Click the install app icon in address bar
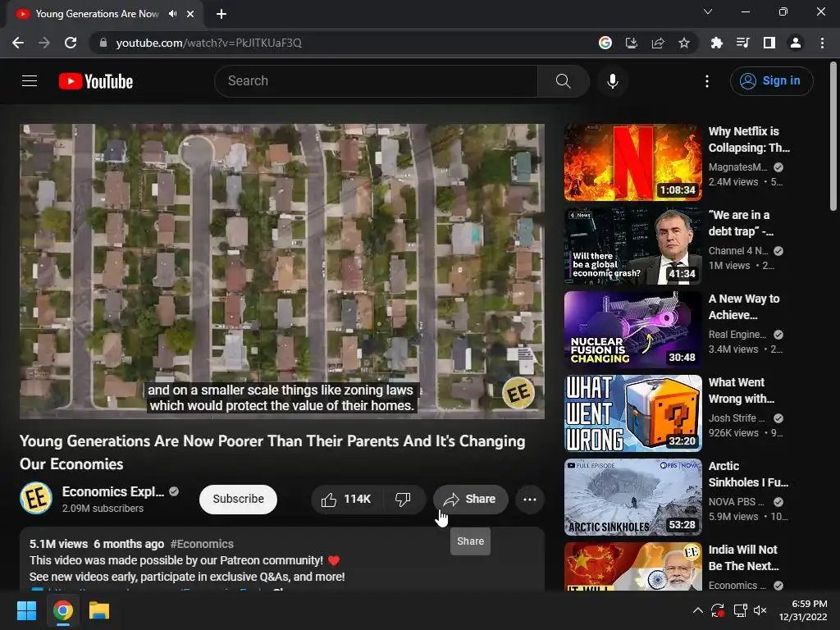The height and width of the screenshot is (630, 840). [x=632, y=43]
